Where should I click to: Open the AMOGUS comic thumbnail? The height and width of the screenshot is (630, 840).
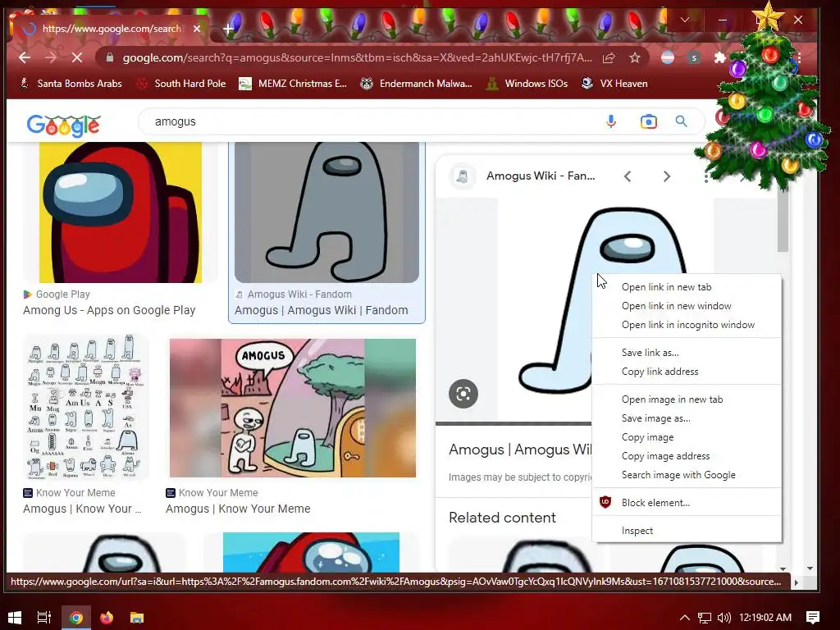pos(293,408)
